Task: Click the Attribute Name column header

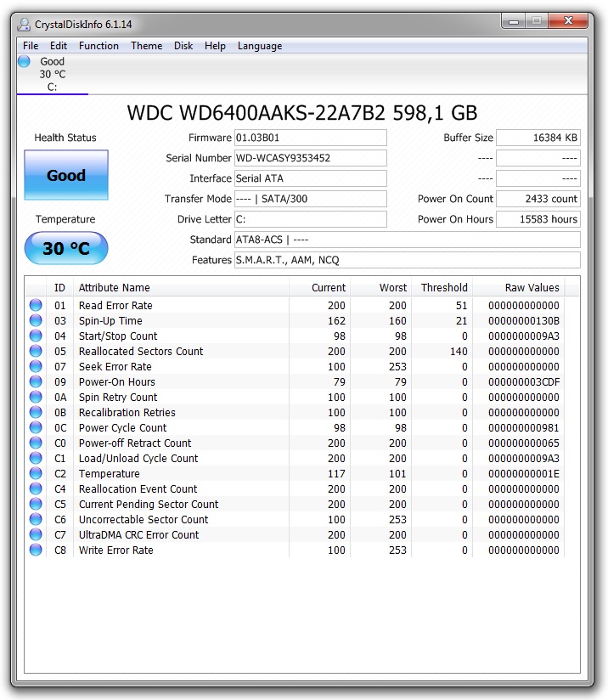Action: [181, 287]
